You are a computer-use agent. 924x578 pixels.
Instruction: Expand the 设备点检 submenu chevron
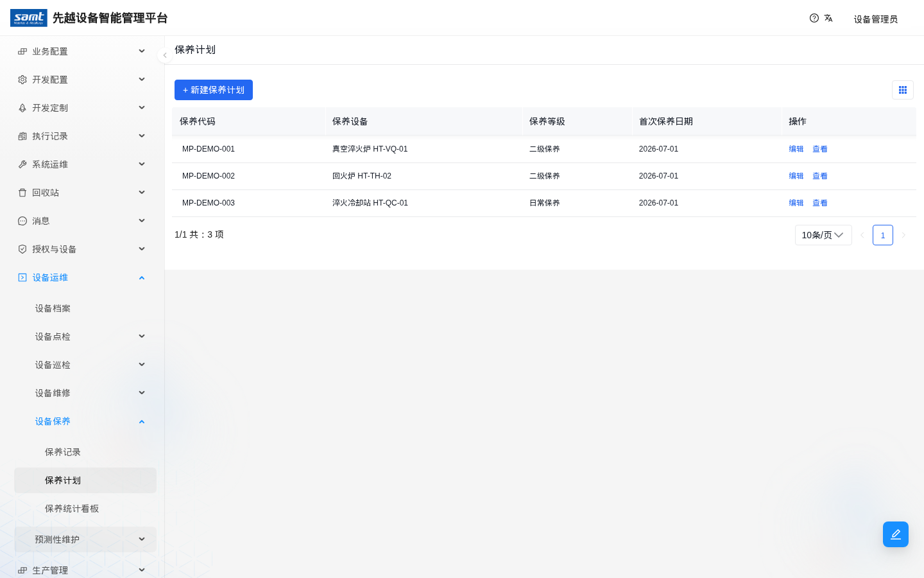pos(142,337)
